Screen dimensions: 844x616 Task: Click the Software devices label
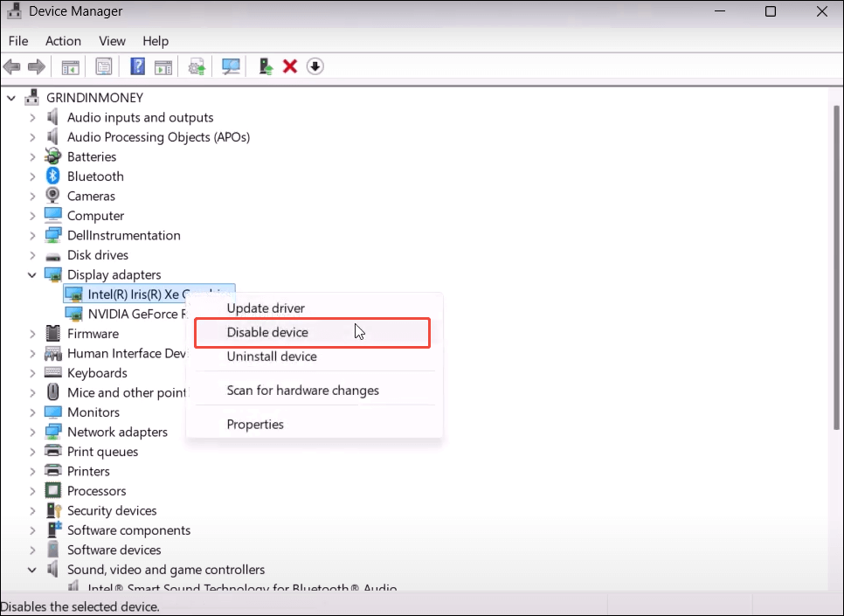(x=114, y=550)
